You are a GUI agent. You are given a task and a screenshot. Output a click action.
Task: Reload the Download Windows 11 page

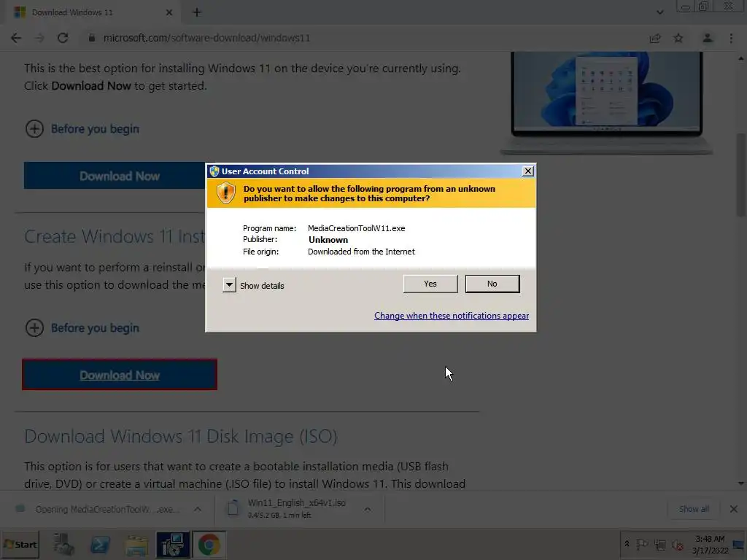tap(63, 38)
